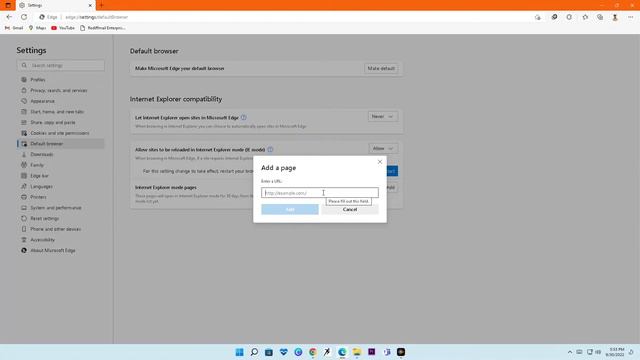Click Add in Add a page dialog
640x360 pixels.
click(290, 209)
